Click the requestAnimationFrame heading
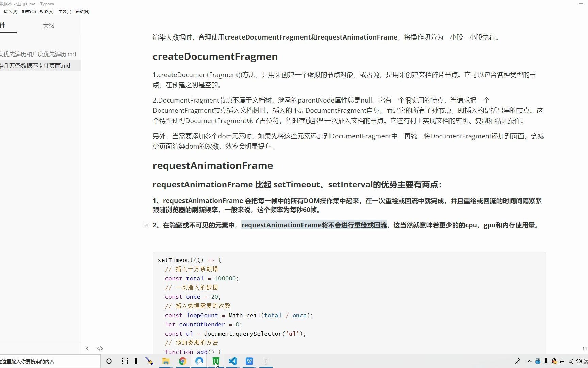588x368 pixels. coord(213,166)
